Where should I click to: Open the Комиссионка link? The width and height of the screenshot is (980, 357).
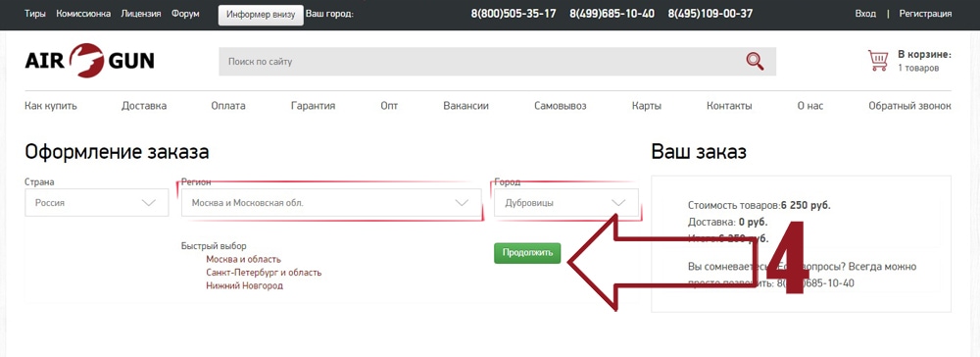click(x=83, y=14)
